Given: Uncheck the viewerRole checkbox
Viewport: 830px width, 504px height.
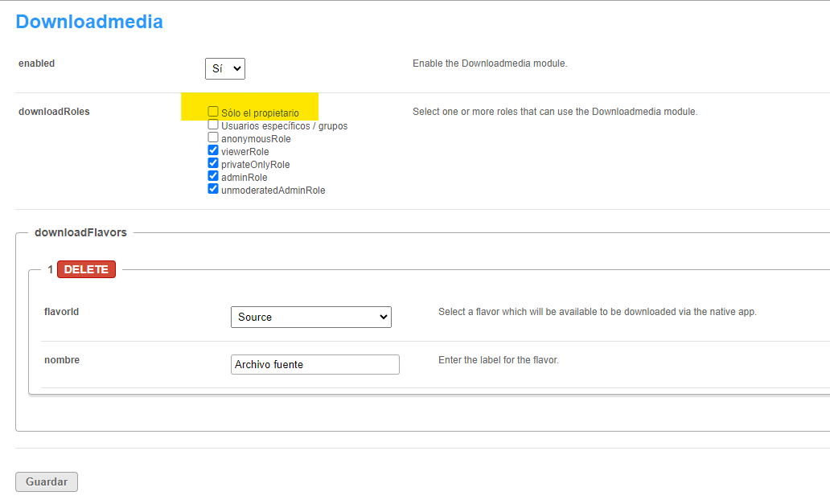Looking at the screenshot, I should click(x=213, y=150).
